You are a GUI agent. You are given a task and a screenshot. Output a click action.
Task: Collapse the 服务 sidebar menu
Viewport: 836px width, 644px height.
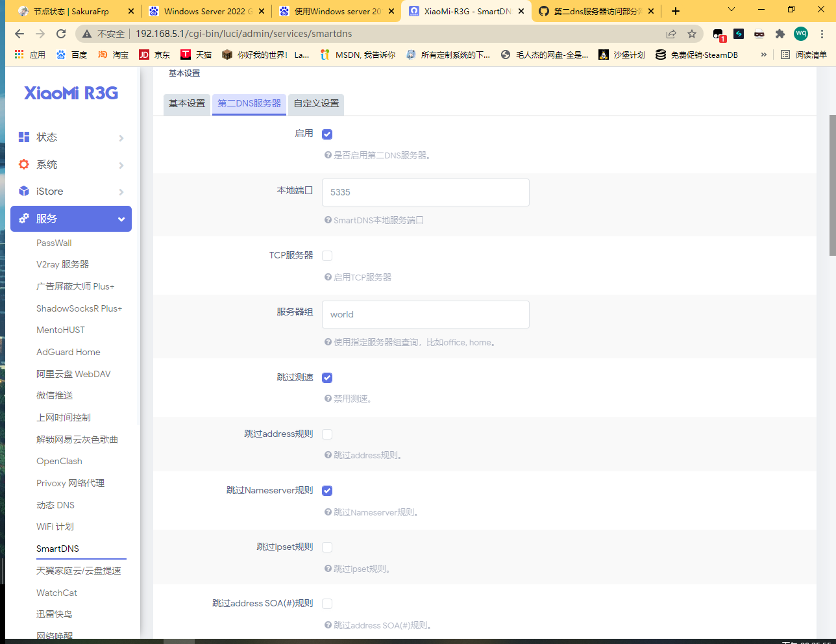coord(71,219)
